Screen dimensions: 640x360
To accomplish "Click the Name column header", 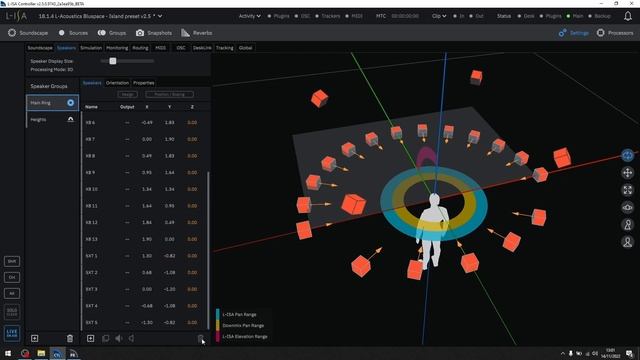I will [x=91, y=107].
